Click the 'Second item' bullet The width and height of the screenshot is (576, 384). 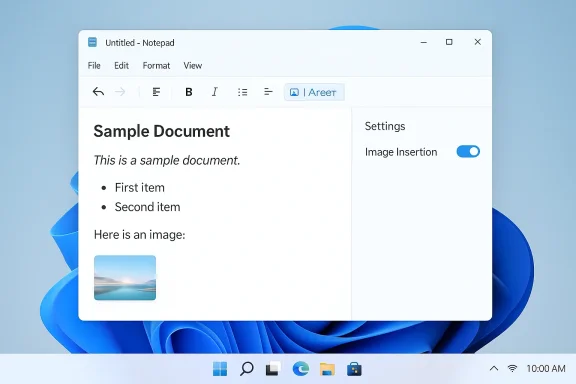[147, 207]
